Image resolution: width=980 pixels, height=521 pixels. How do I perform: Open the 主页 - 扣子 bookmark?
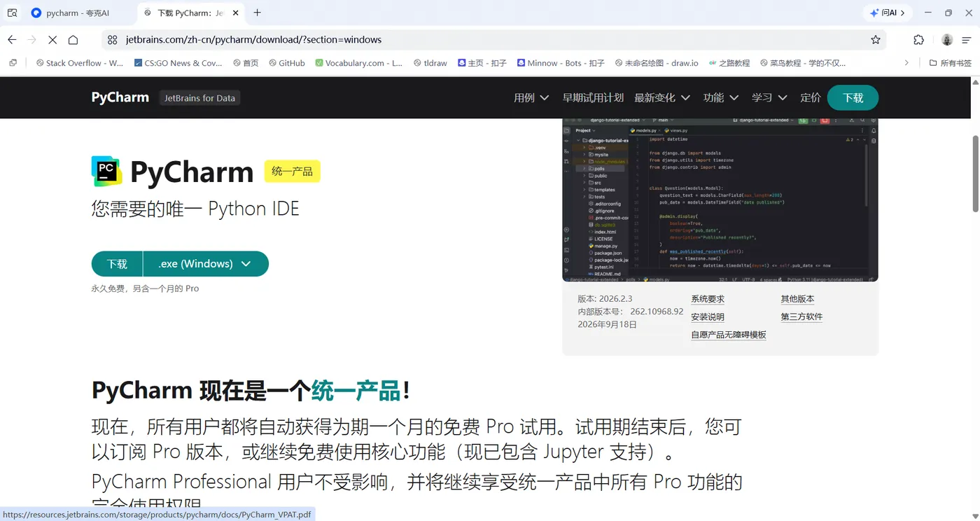coord(482,63)
